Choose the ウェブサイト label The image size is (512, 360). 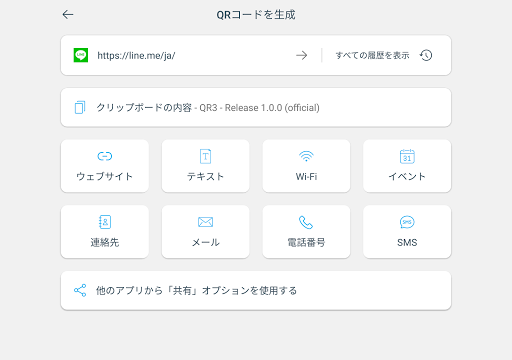[x=105, y=176]
